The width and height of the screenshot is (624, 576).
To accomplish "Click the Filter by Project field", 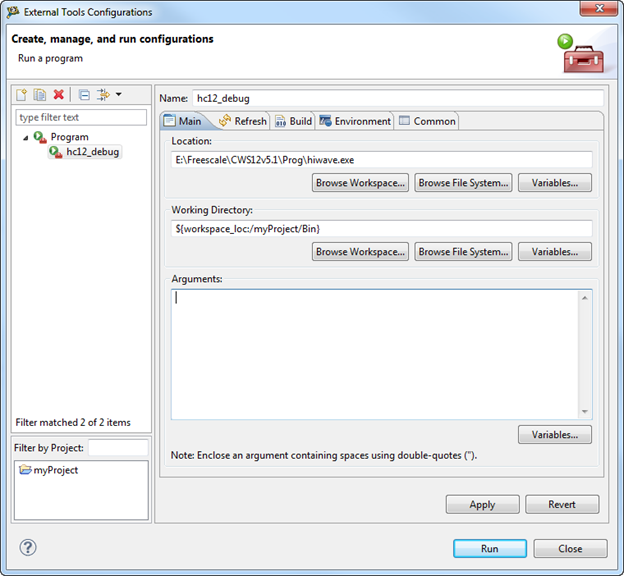I will click(118, 448).
